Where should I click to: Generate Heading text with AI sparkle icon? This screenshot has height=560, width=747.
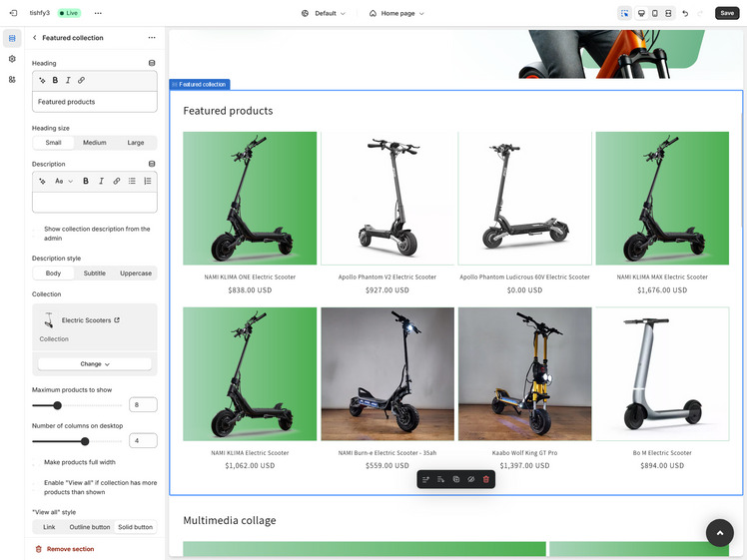42,81
